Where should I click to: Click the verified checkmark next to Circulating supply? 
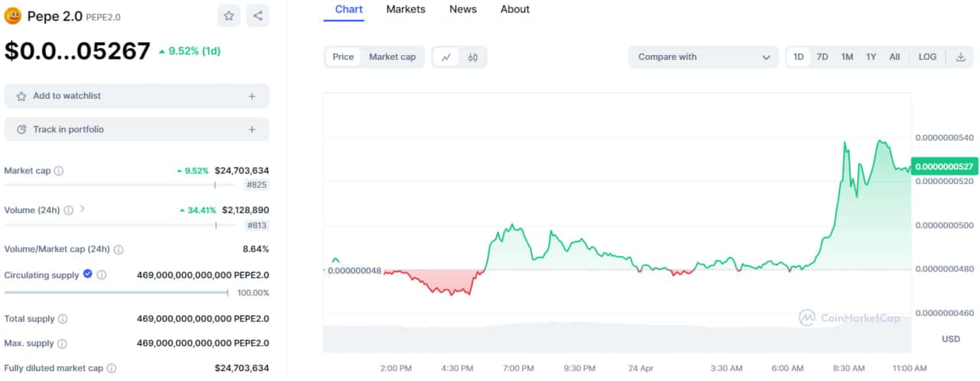coord(87,274)
